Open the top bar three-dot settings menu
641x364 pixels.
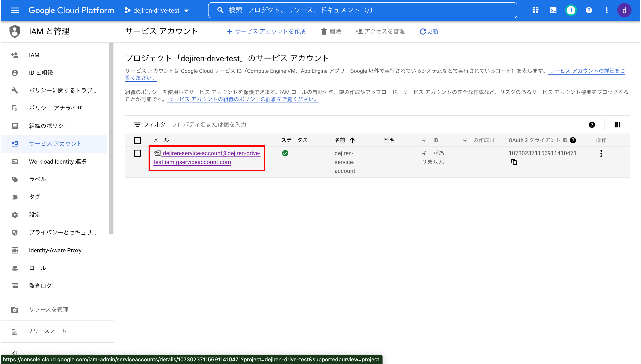point(606,10)
